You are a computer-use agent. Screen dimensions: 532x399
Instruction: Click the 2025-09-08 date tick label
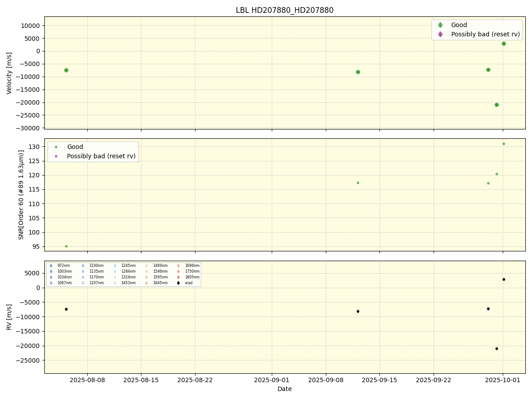point(326,380)
